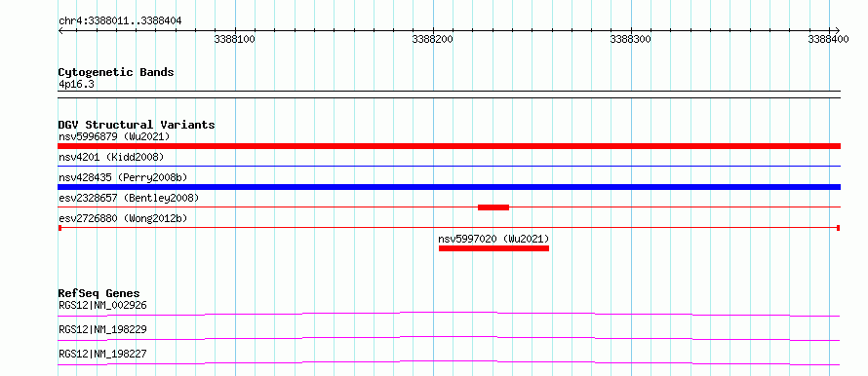The image size is (868, 376).
Task: Click the right arrowhead of the ruler
Action: tap(837, 30)
